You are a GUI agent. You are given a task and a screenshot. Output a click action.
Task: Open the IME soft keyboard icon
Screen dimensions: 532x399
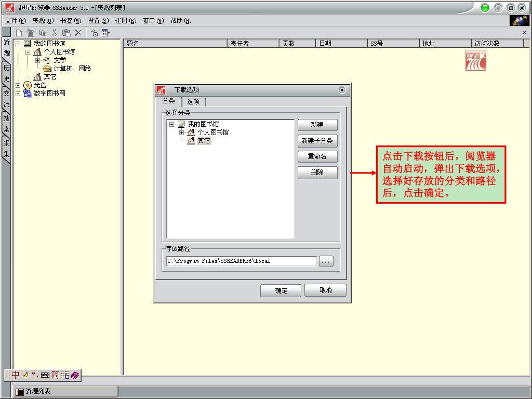pyautogui.click(x=45, y=375)
